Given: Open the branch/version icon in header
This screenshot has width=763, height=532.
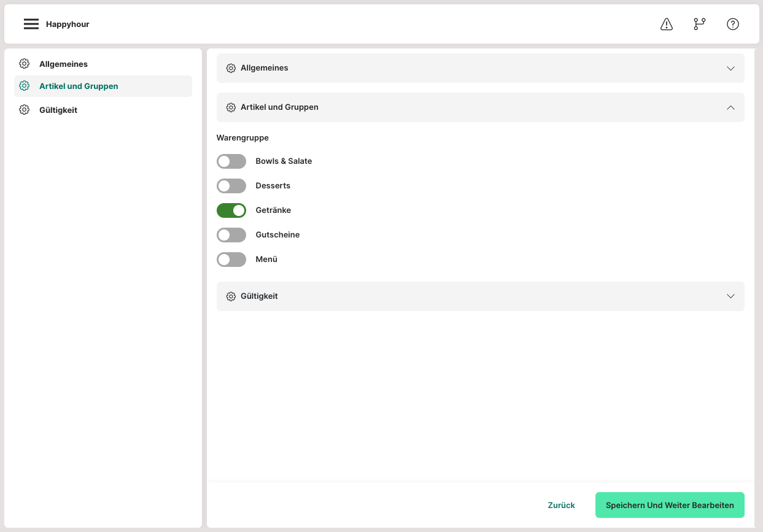Looking at the screenshot, I should [x=699, y=24].
